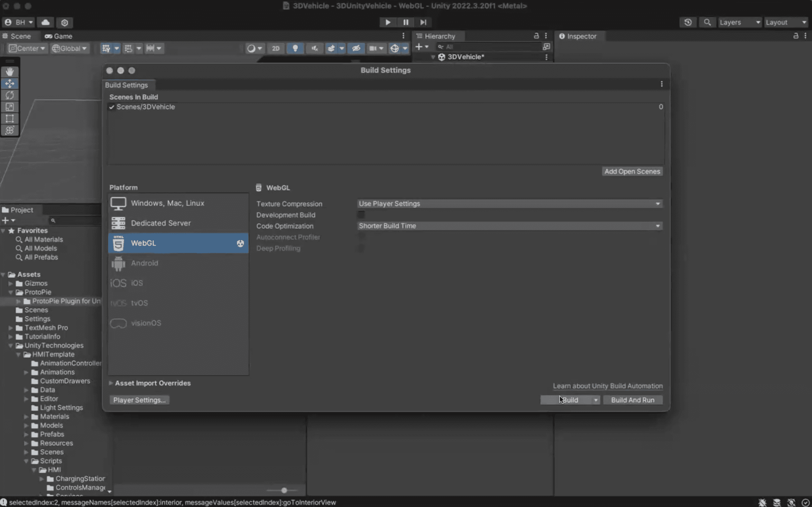This screenshot has width=812, height=507.
Task: Expand the Asset Import Overrides section
Action: (x=153, y=383)
